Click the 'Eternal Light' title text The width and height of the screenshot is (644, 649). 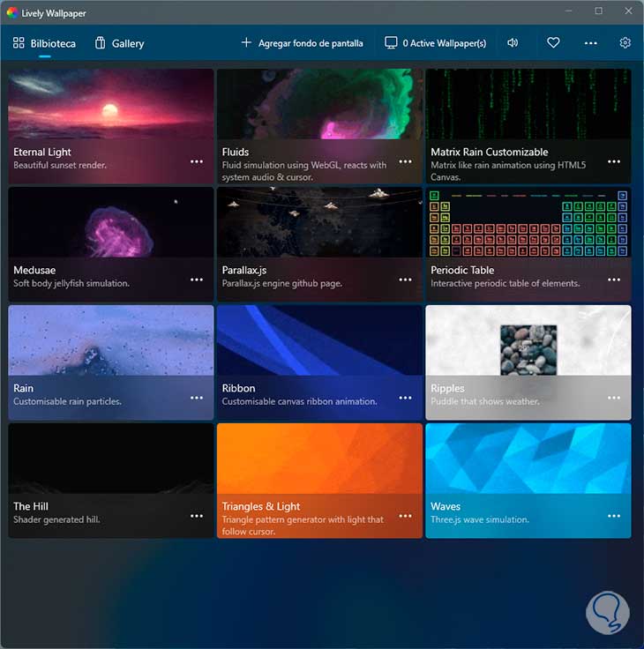coord(42,152)
